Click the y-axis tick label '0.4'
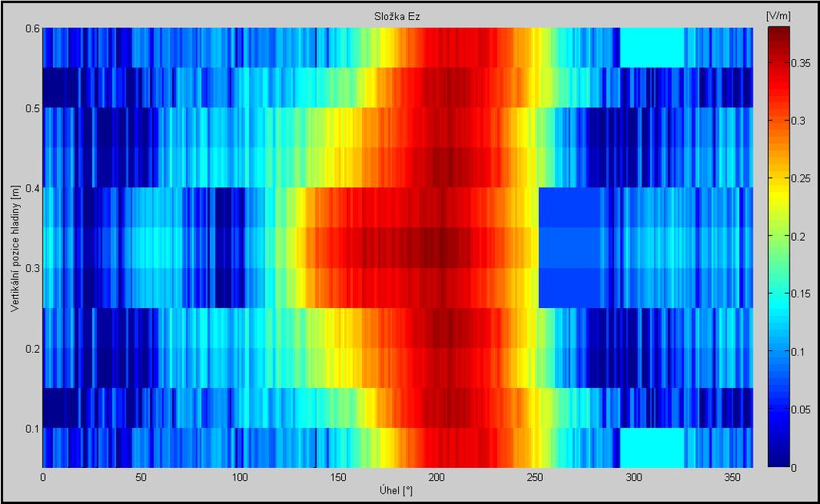 pos(32,188)
